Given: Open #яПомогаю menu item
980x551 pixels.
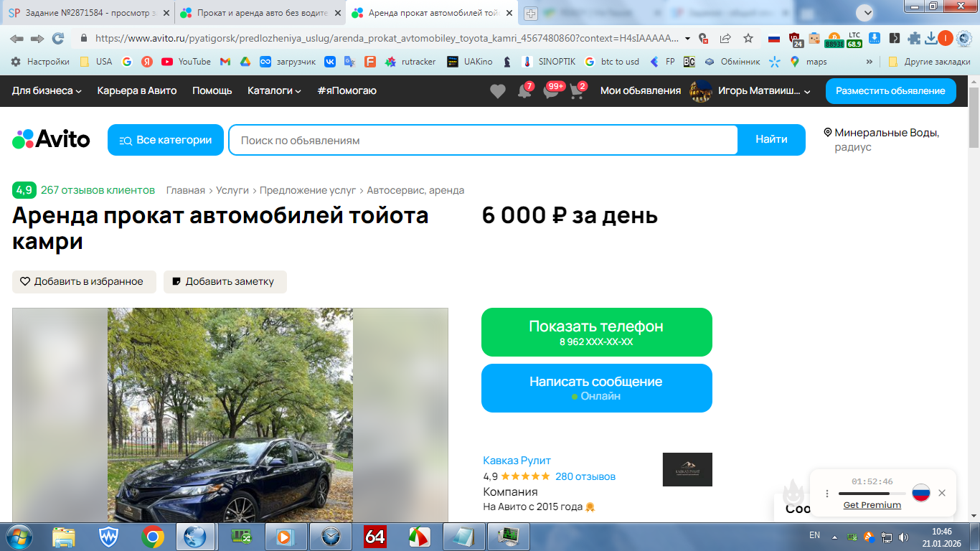Looking at the screenshot, I should (347, 90).
